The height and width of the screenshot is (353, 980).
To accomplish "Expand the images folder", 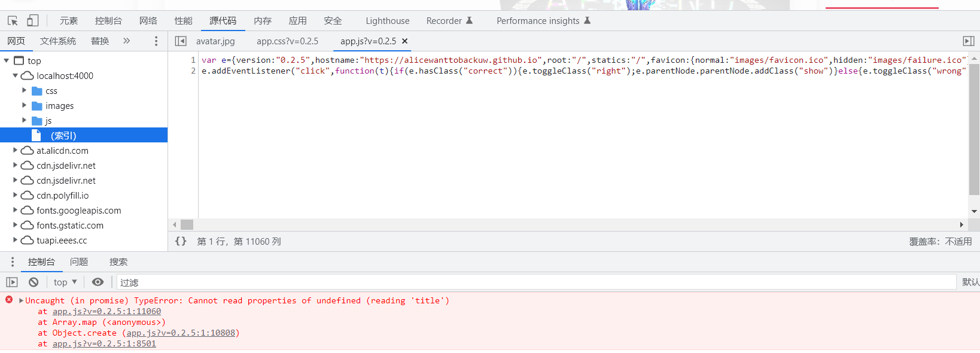I will (x=25, y=106).
